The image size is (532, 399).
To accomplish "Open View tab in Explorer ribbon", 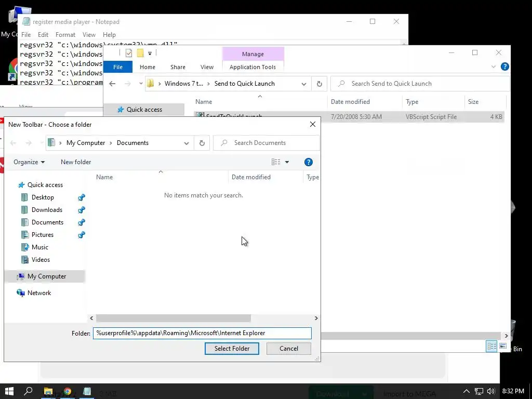I will [x=207, y=67].
